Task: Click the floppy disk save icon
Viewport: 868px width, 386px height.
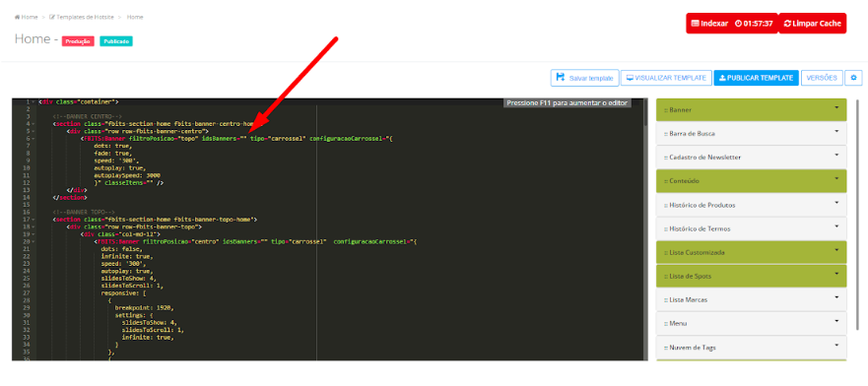Action: 561,78
